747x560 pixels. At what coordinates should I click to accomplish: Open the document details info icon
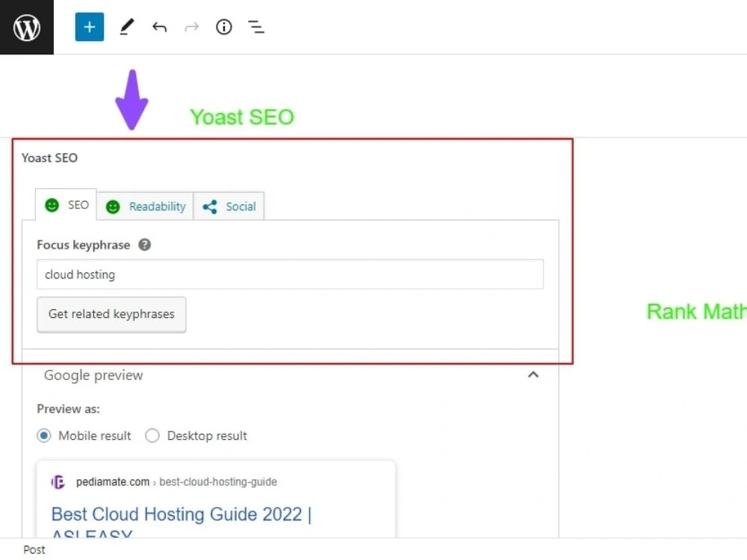(224, 27)
